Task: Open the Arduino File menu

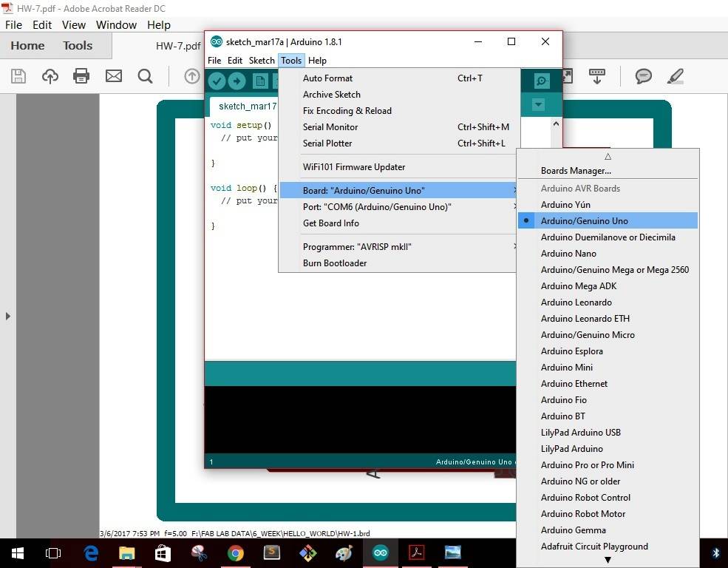Action: tap(214, 61)
